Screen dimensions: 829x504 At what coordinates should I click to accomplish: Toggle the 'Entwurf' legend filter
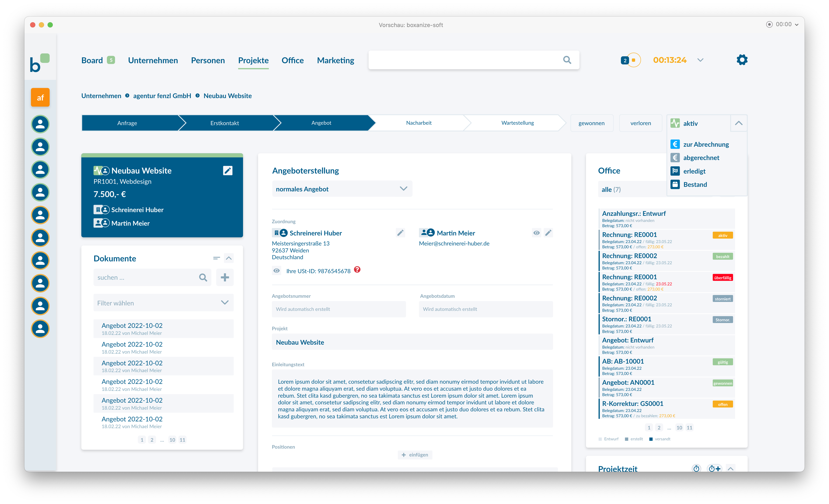pyautogui.click(x=609, y=439)
